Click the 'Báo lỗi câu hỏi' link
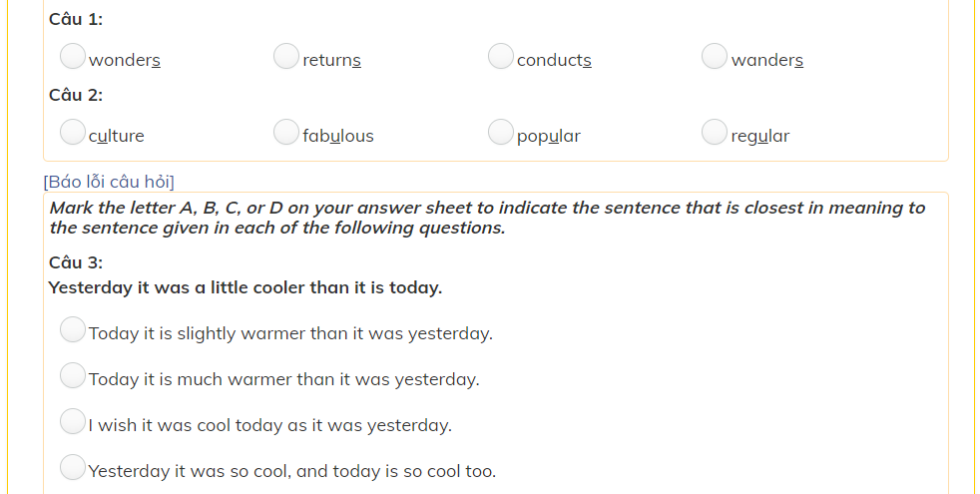This screenshot has width=980, height=494. (x=109, y=181)
